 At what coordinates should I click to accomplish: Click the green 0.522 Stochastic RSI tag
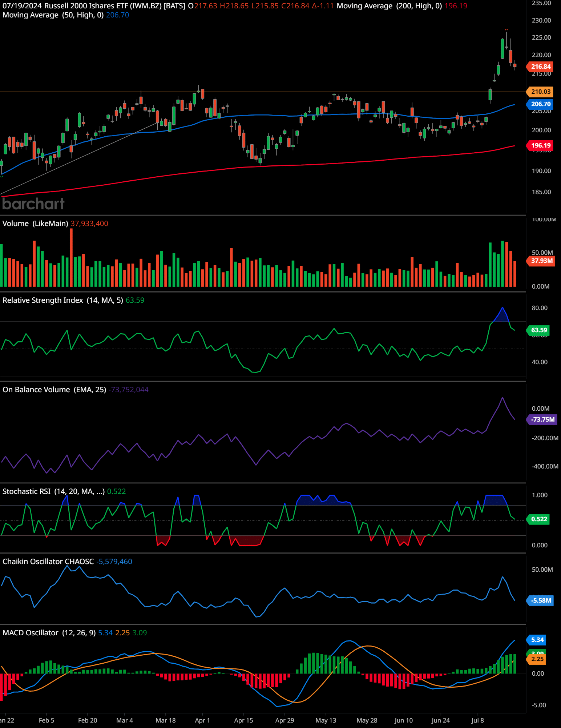click(538, 519)
